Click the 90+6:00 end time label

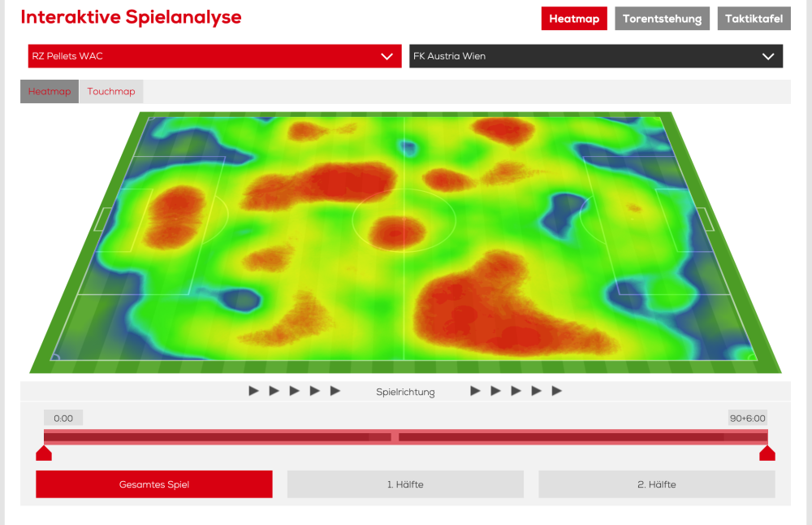(747, 419)
